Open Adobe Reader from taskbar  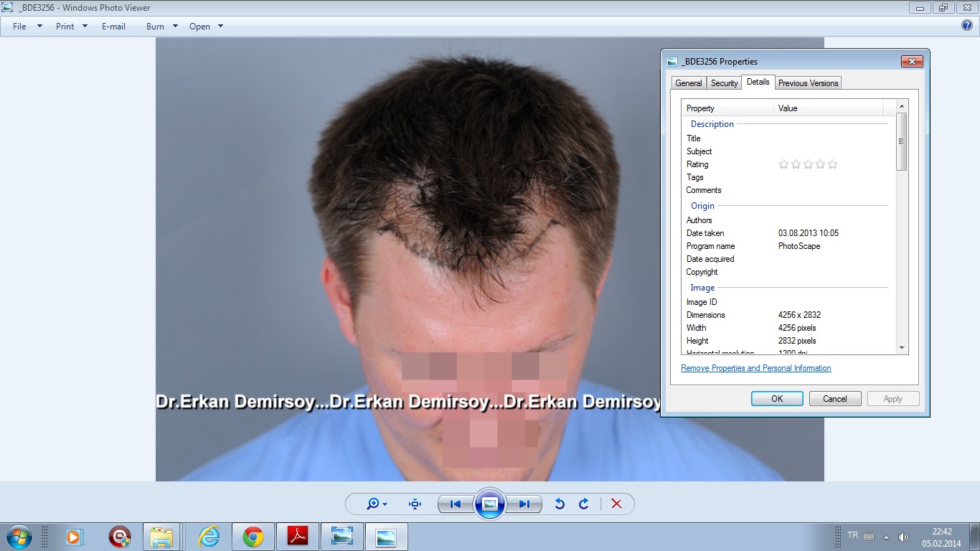(298, 537)
